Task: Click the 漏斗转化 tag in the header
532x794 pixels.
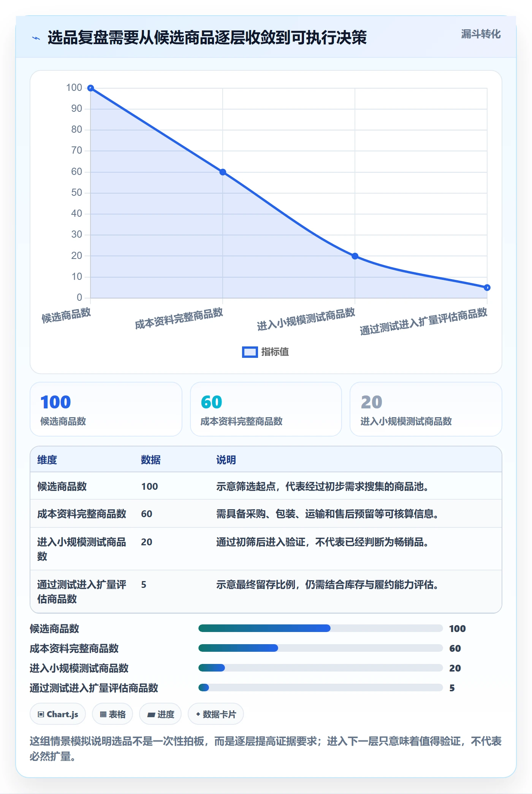Action: click(481, 34)
